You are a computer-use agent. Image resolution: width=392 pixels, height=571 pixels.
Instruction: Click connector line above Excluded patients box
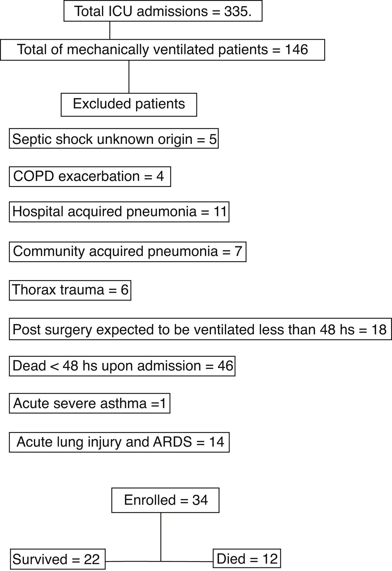tap(129, 77)
